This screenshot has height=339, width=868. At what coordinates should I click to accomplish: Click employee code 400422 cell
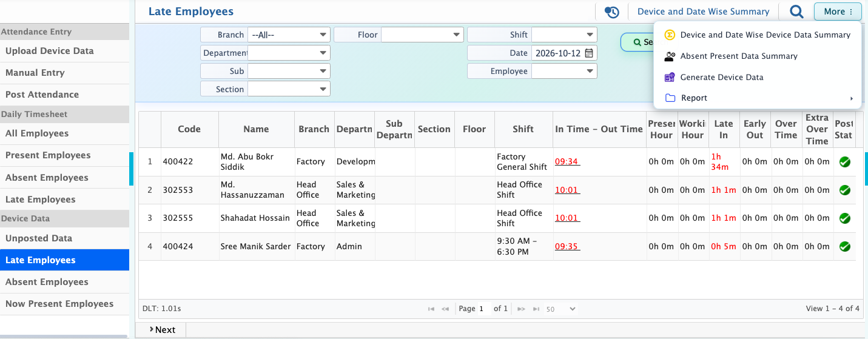[x=189, y=162]
